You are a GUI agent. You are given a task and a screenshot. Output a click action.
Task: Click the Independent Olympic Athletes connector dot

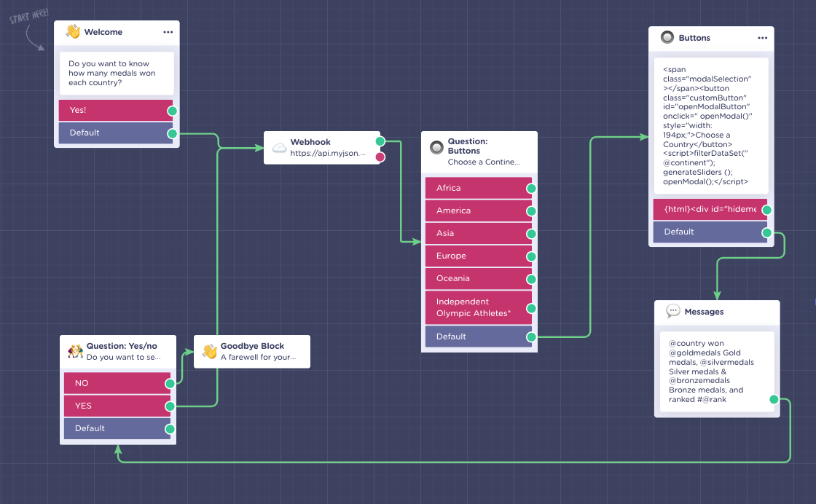click(x=531, y=308)
